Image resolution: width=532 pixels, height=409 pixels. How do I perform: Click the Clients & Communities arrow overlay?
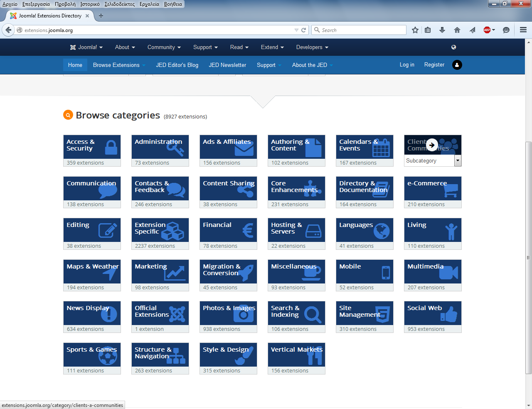(432, 145)
